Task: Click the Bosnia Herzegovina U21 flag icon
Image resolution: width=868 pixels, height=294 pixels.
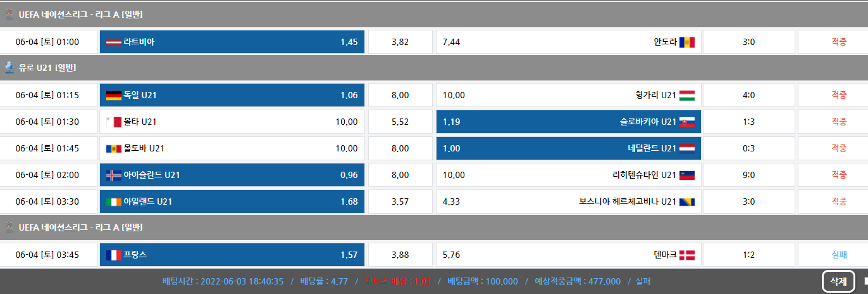Action: tap(686, 202)
